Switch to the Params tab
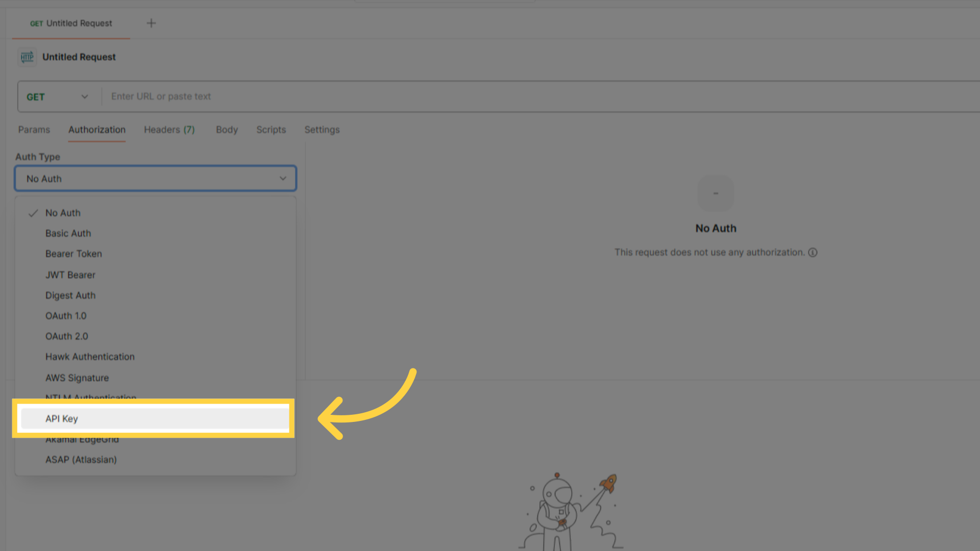The image size is (980, 551). [x=34, y=130]
